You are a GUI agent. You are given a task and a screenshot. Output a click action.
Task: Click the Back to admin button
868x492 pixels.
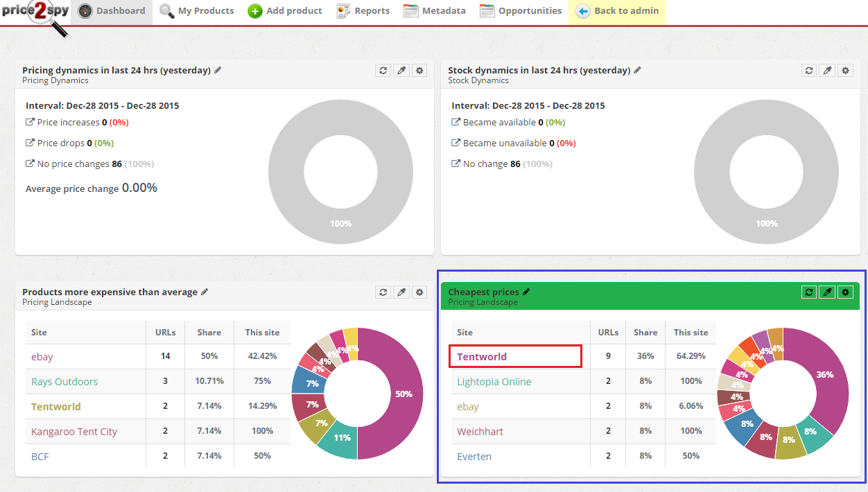[617, 11]
